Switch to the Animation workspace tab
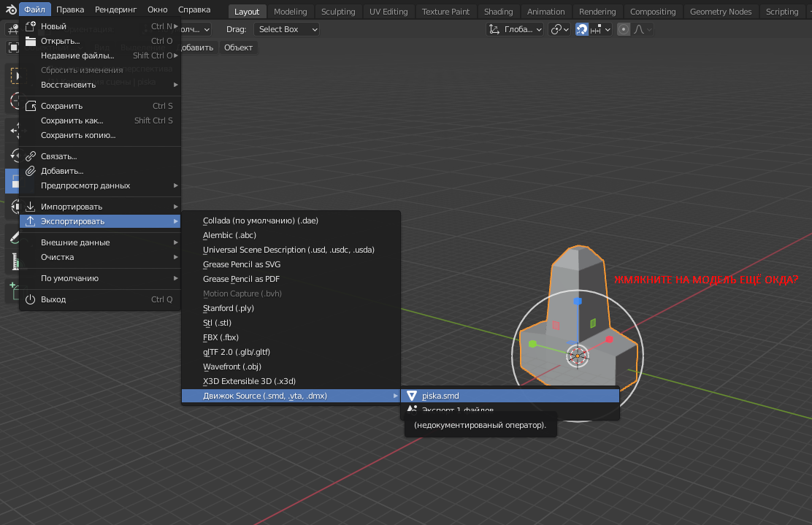This screenshot has width=812, height=525. click(x=545, y=12)
